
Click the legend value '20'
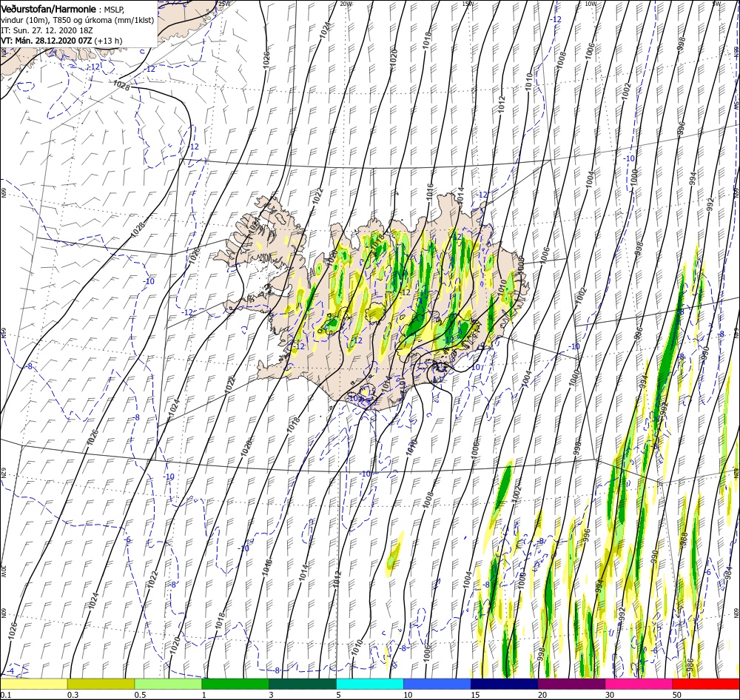click(542, 694)
